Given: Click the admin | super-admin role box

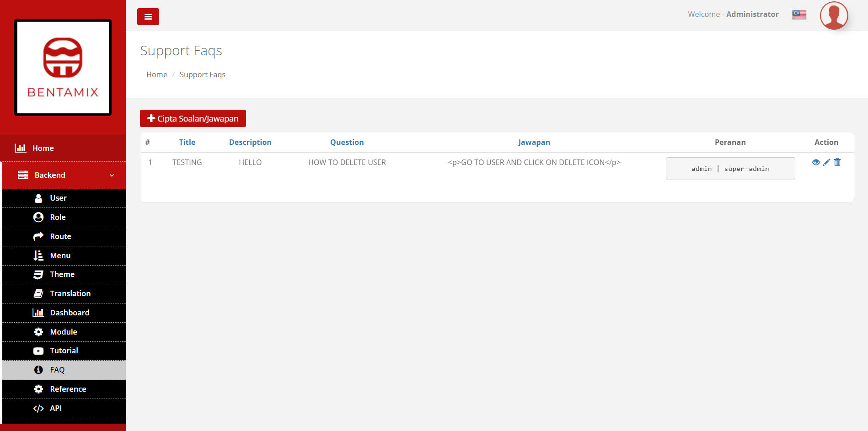Looking at the screenshot, I should coord(730,169).
